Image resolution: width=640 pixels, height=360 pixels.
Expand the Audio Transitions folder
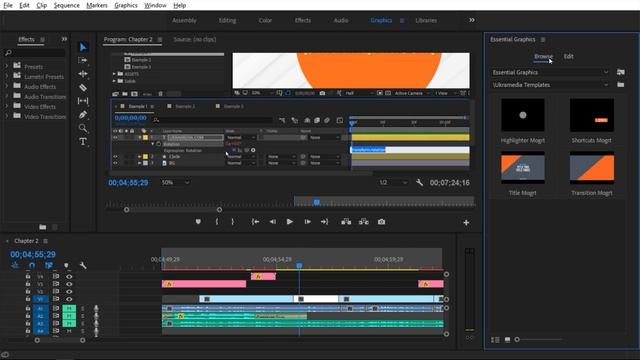click(7, 96)
